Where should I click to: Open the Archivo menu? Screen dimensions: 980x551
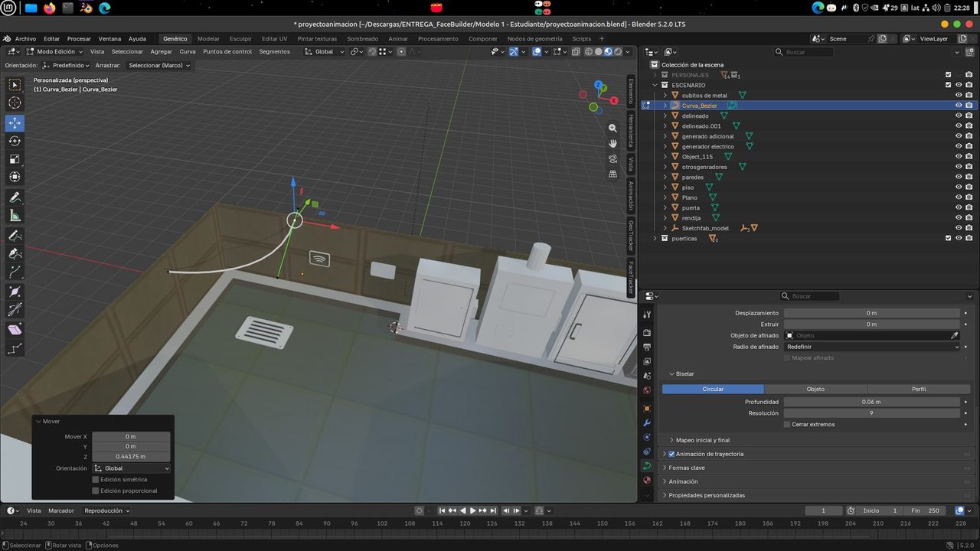(25, 38)
